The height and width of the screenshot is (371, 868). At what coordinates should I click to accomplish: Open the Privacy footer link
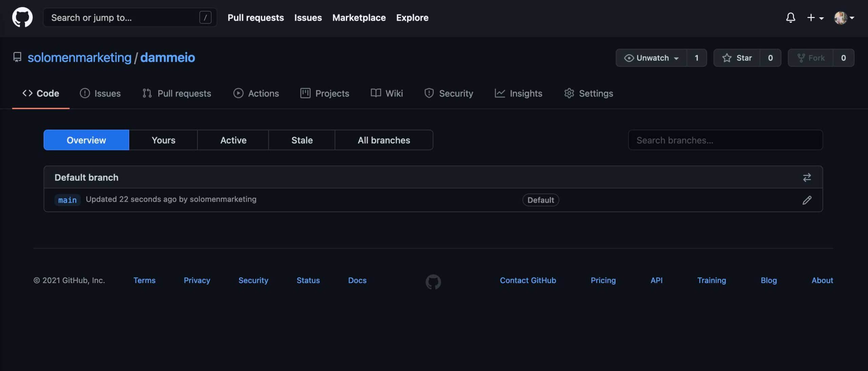click(x=197, y=280)
